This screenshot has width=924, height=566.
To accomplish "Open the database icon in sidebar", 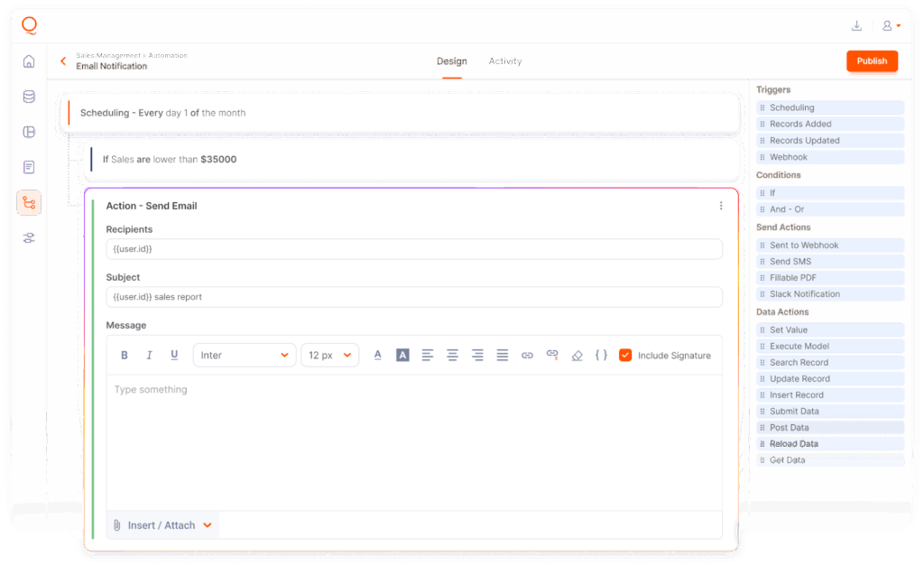I will [29, 97].
